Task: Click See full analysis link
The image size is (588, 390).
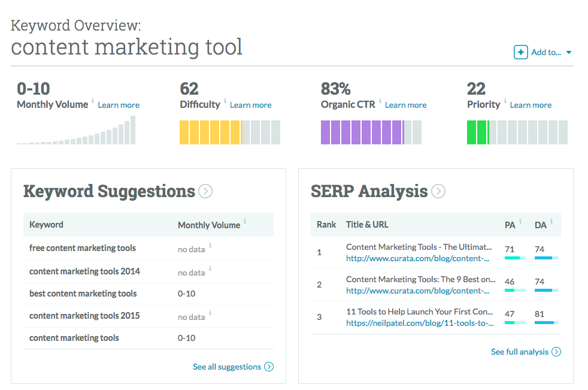Action: (520, 352)
